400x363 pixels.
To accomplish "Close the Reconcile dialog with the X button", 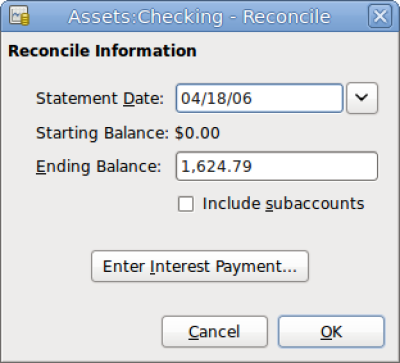I will [x=380, y=16].
